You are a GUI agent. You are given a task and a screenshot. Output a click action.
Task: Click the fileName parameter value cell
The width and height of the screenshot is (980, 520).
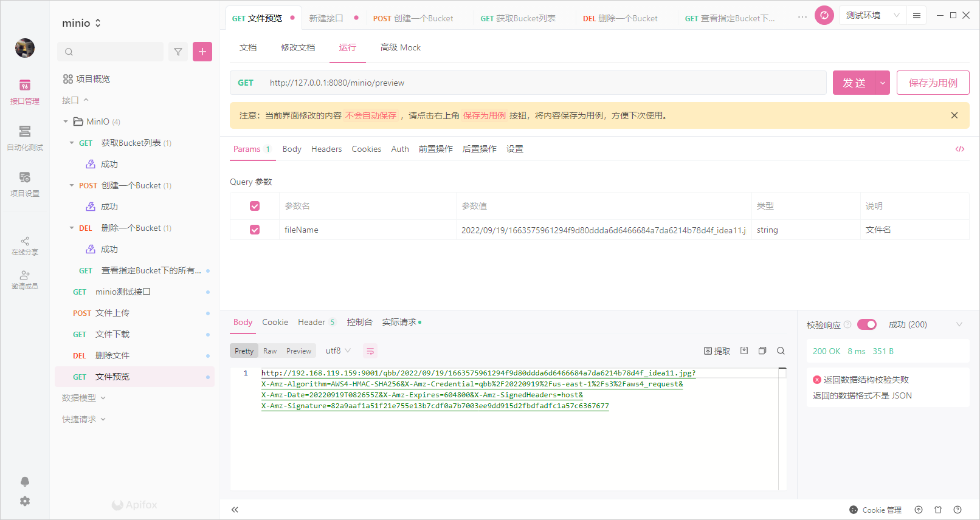point(604,230)
